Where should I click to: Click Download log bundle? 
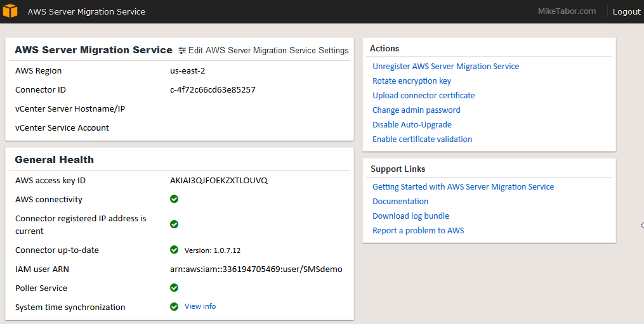click(x=411, y=216)
